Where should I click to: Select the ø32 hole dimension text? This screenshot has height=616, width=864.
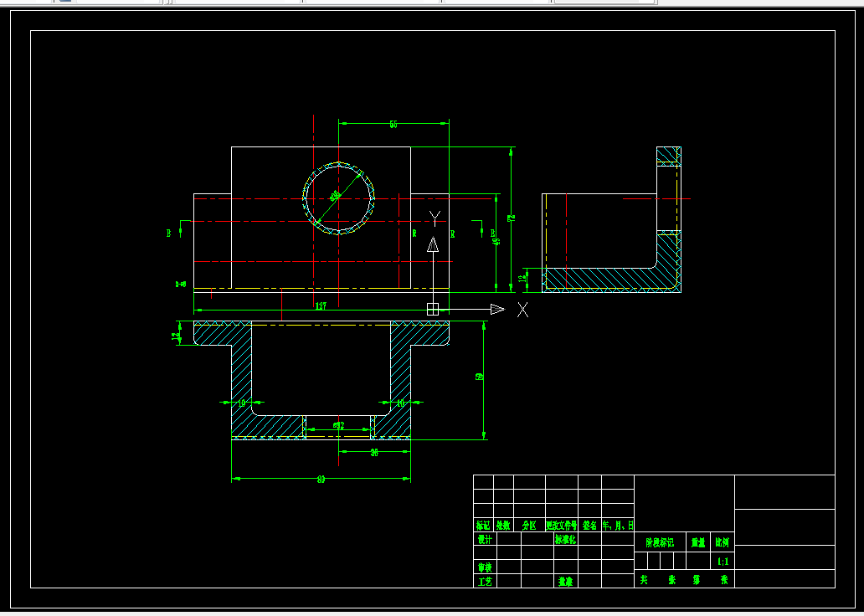[338, 425]
